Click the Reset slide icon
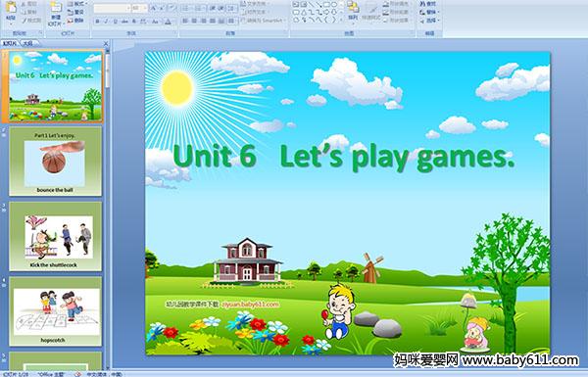The height and width of the screenshot is (377, 588). (x=70, y=12)
